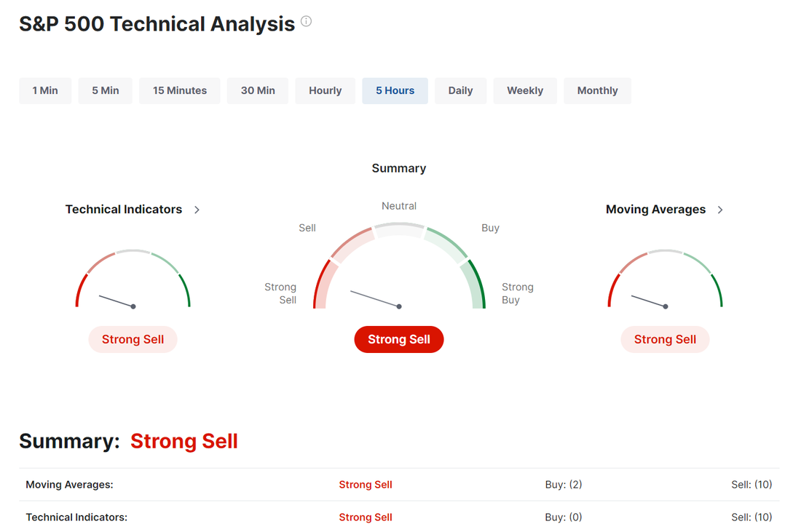Click the central Summary gauge dial
Image resolution: width=801 pixels, height=532 pixels.
[x=399, y=266]
